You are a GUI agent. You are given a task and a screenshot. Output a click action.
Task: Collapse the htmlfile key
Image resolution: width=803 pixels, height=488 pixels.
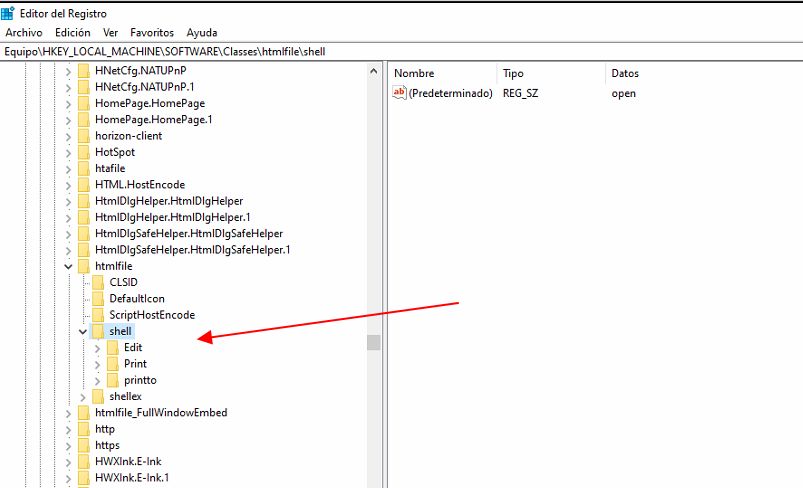tap(68, 266)
